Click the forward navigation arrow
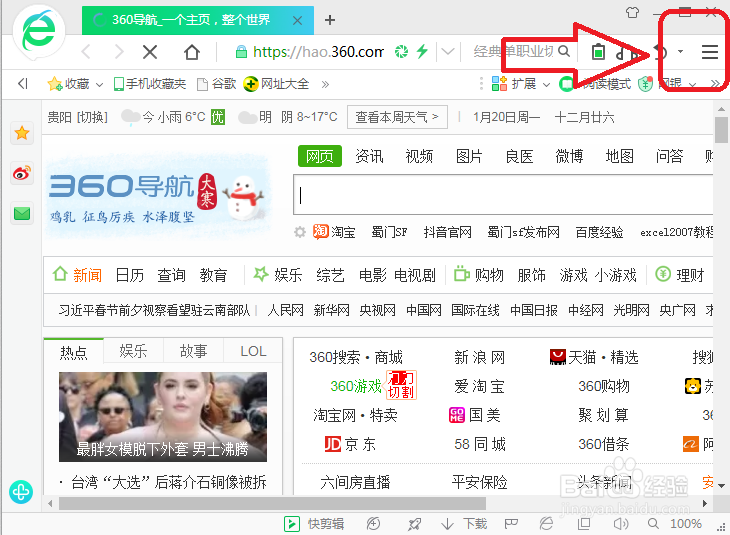This screenshot has width=730, height=535. point(119,52)
